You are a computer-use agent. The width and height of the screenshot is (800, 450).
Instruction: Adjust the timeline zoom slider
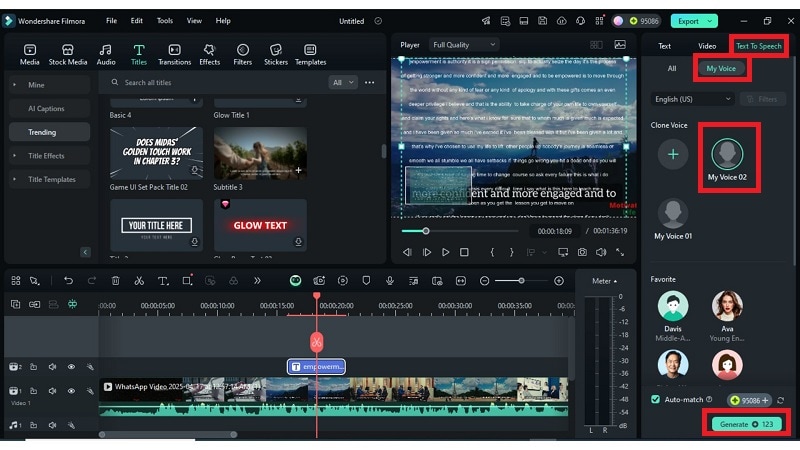pos(521,281)
